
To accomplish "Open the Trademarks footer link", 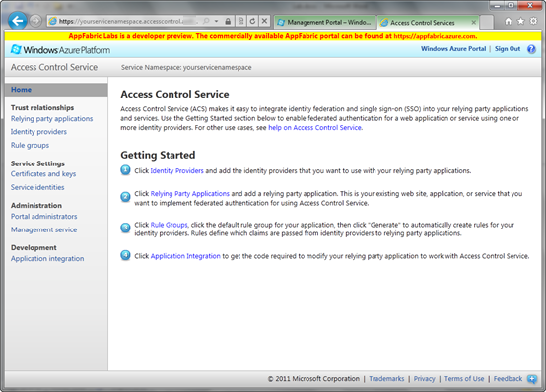I will [x=386, y=379].
